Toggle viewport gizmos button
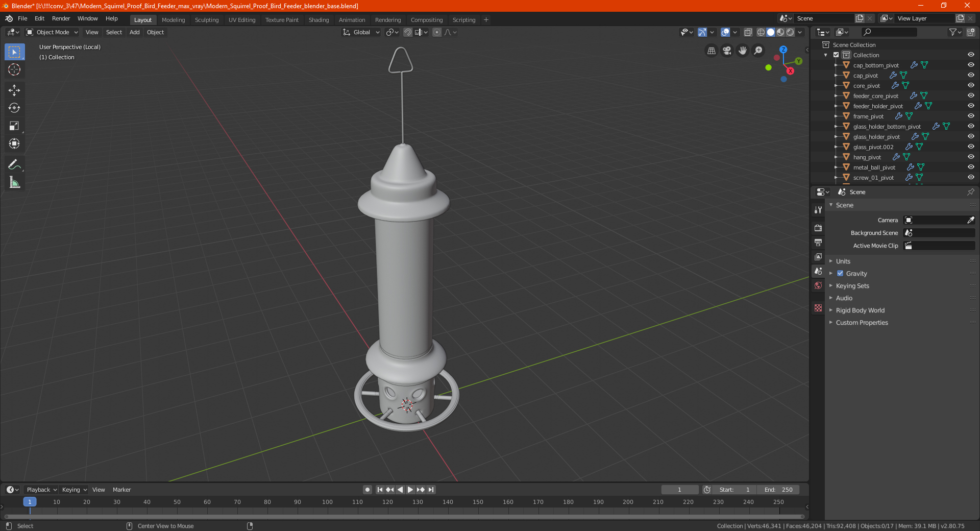This screenshot has height=531, width=980. click(702, 32)
